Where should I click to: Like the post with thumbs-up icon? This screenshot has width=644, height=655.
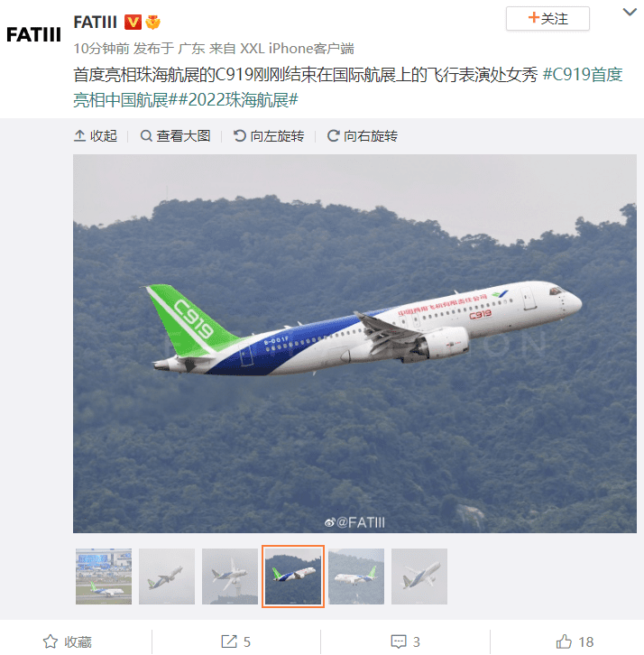[x=564, y=641]
